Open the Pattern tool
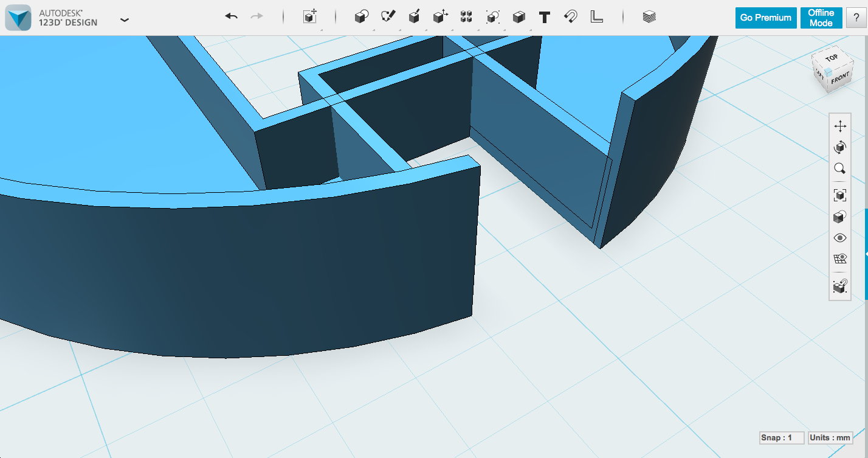The image size is (868, 458). click(x=467, y=17)
